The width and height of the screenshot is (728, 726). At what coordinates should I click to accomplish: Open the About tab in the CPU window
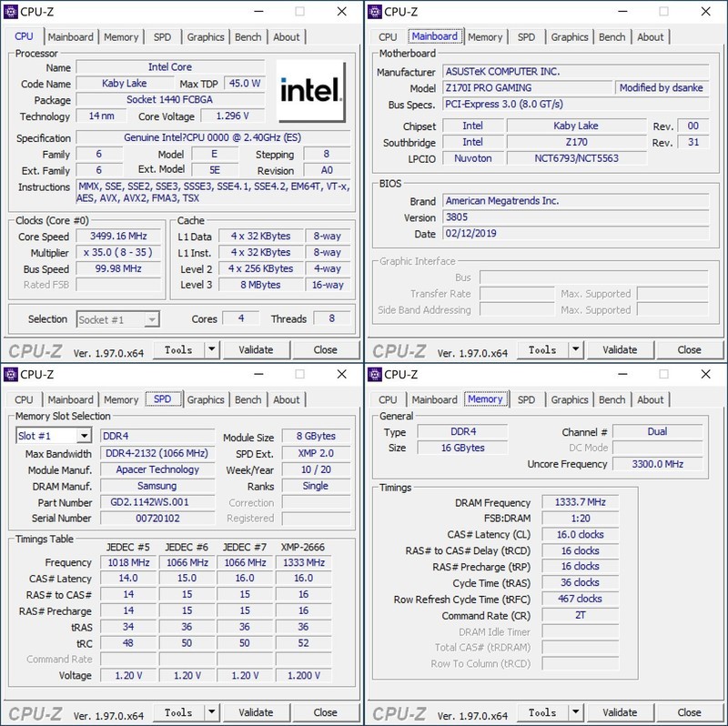tap(286, 37)
